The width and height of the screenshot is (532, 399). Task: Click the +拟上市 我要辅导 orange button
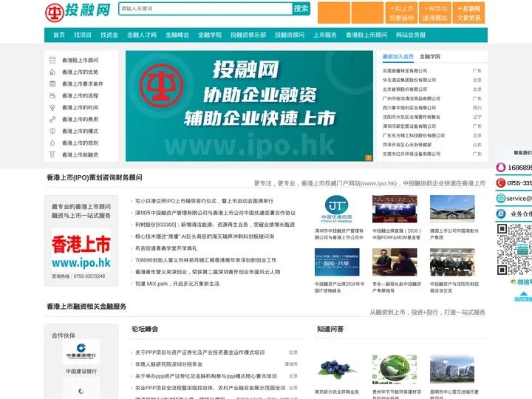pos(401,13)
